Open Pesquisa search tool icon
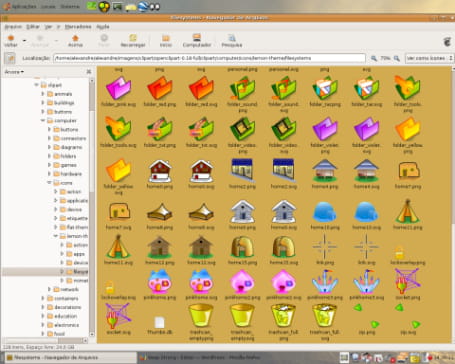Viewport: 455px width, 364px height. (232, 38)
